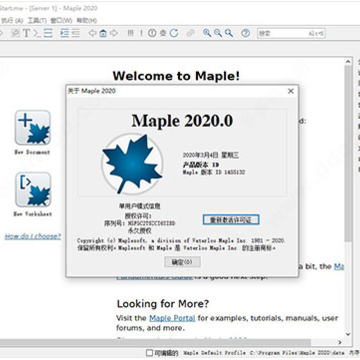
Task: Open the 帮助 (H) menu
Action: (87, 21)
